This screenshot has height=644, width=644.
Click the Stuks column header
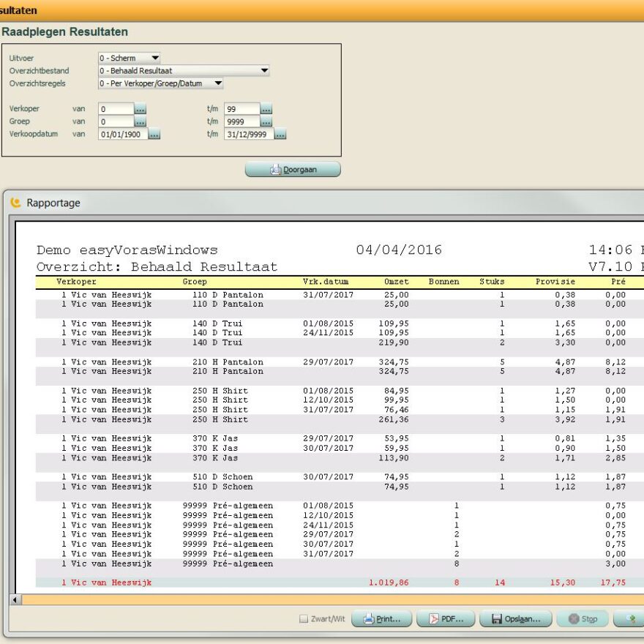[x=492, y=282]
